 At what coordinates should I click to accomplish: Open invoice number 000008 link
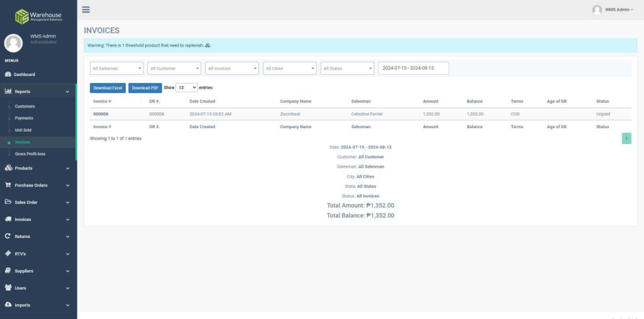(101, 114)
